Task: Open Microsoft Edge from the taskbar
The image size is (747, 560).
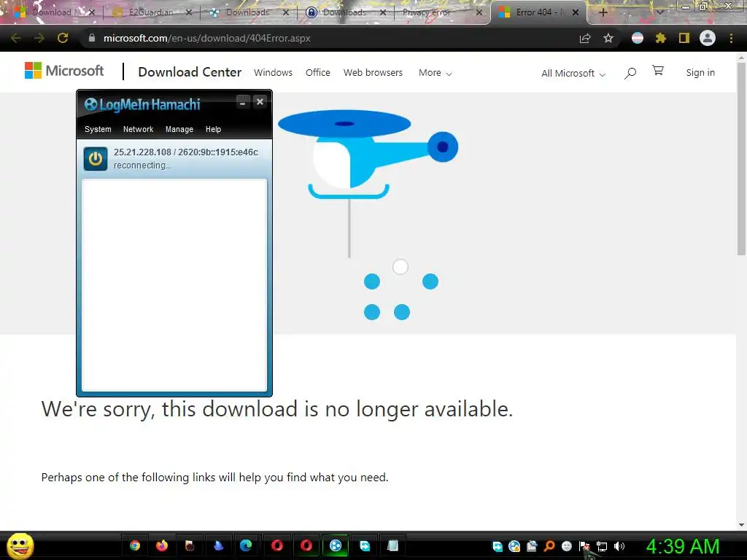Action: pyautogui.click(x=246, y=545)
